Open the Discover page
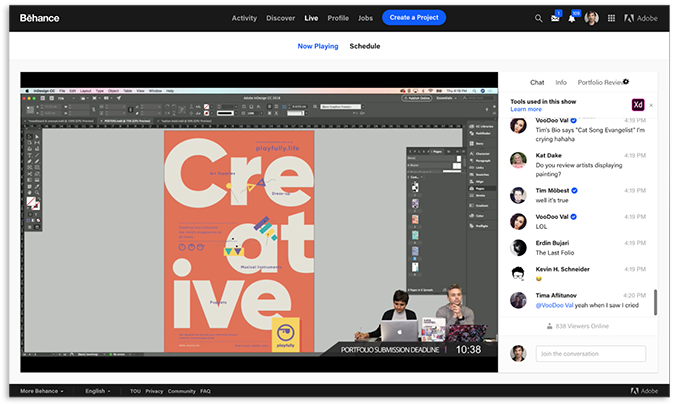Image resolution: width=680 pixels, height=404 pixels. pos(281,18)
